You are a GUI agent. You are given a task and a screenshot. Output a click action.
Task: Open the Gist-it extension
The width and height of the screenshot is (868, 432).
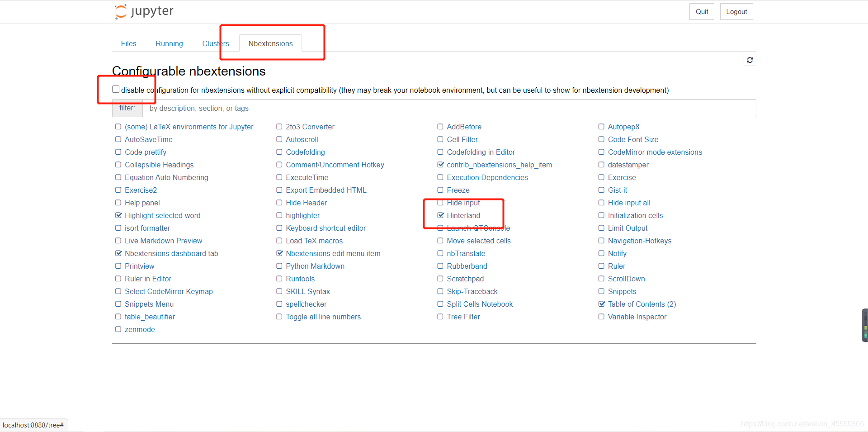click(618, 190)
